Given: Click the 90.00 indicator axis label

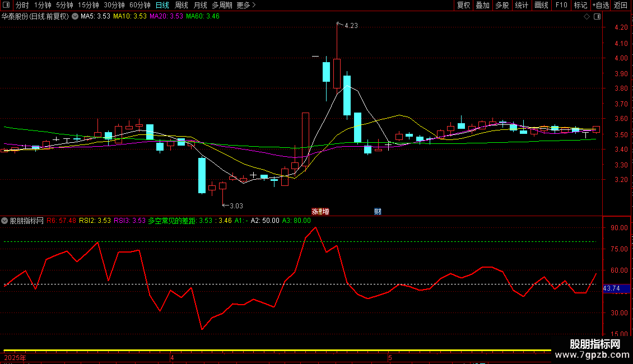Looking at the screenshot, I should point(619,228).
